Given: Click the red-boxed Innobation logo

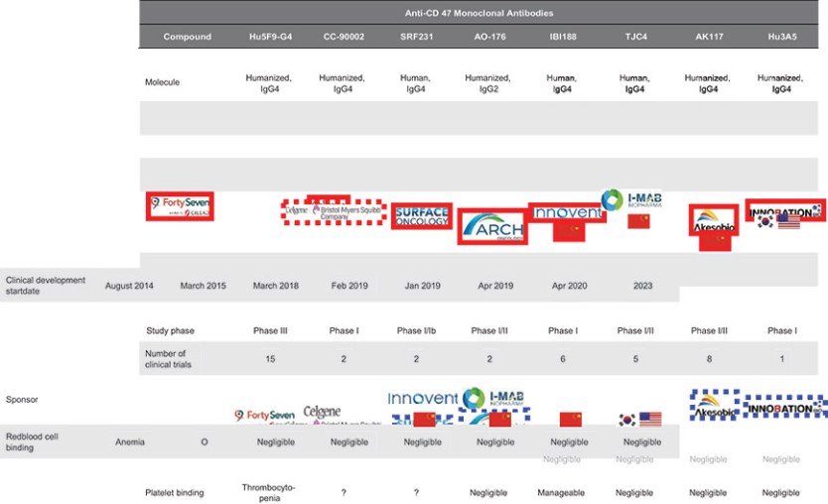Looking at the screenshot, I should (784, 210).
